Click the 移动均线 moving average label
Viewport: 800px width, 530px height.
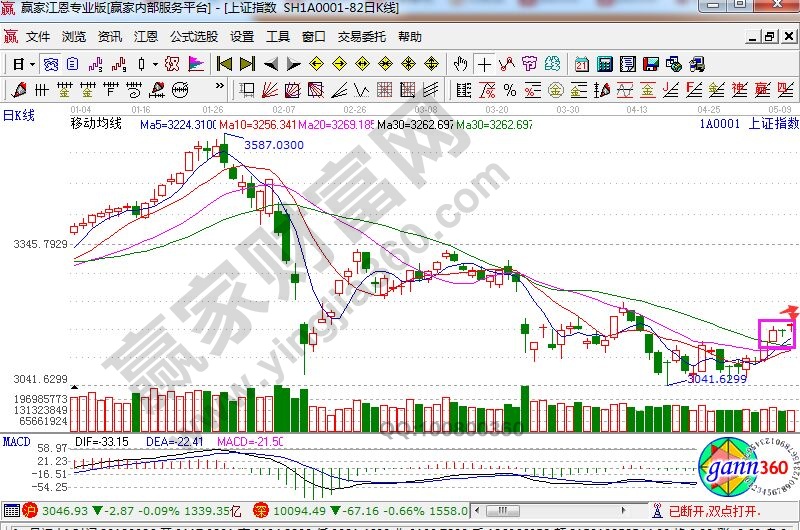[x=96, y=124]
